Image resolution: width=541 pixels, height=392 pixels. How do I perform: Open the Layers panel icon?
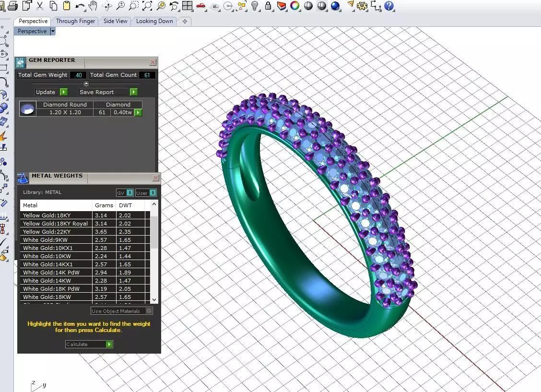pyautogui.click(x=282, y=6)
